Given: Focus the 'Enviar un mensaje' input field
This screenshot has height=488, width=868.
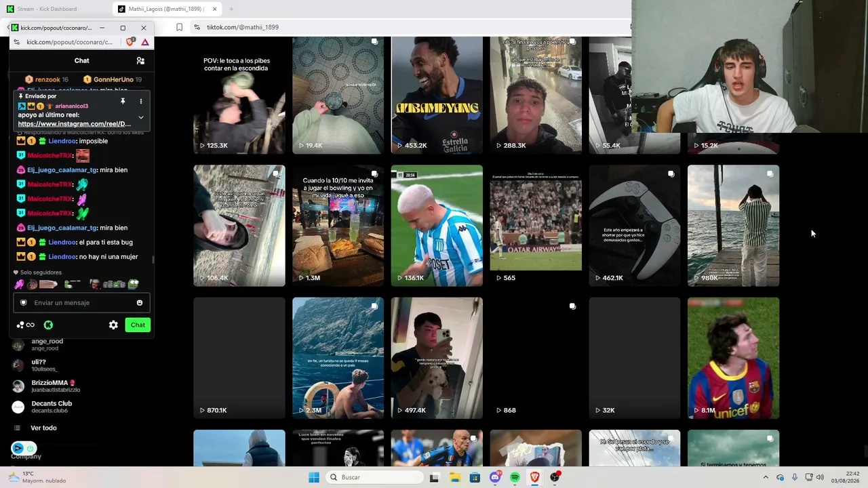Looking at the screenshot, I should pyautogui.click(x=81, y=303).
